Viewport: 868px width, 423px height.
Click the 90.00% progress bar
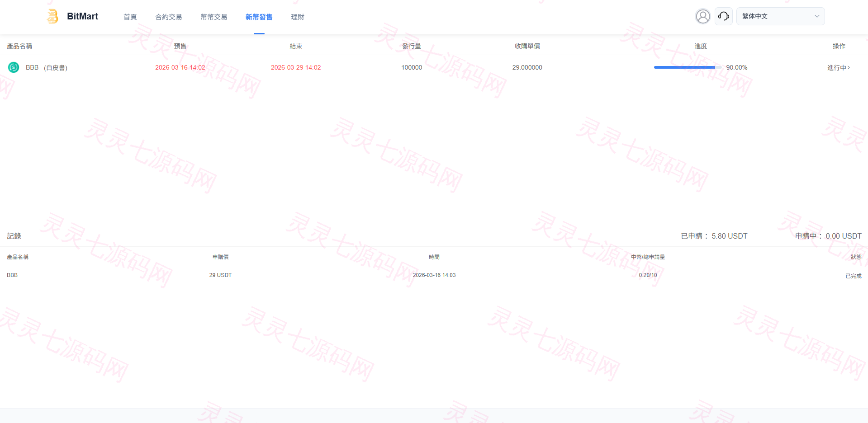pyautogui.click(x=688, y=67)
